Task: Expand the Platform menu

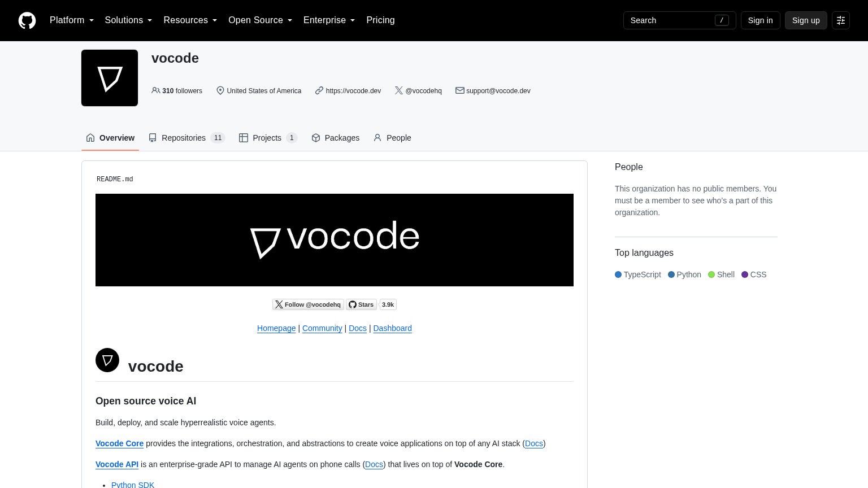Action: click(x=72, y=20)
